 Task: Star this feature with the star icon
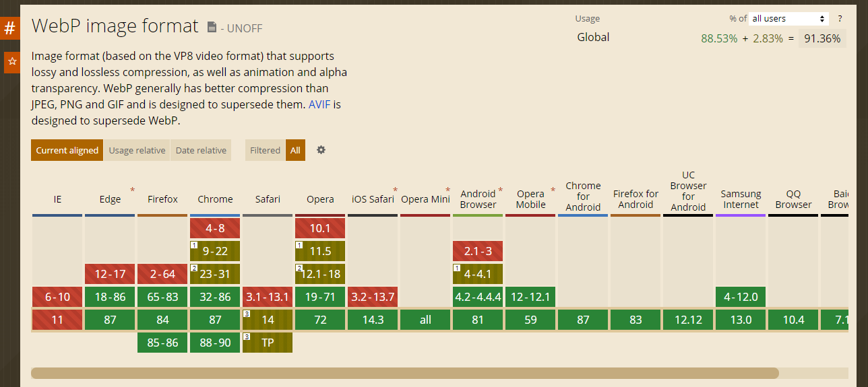point(11,61)
